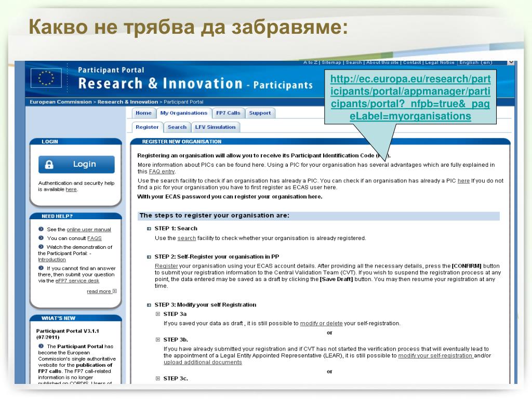Expand STEP 1: Search section
The height and width of the screenshot is (399, 532).
149,229
